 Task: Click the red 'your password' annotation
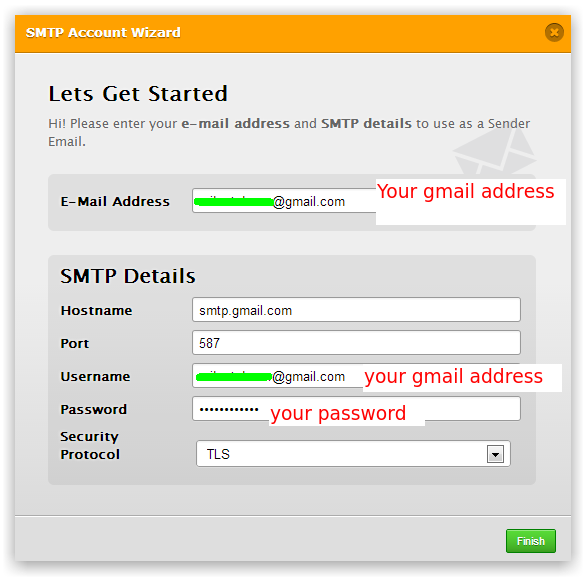pos(338,413)
